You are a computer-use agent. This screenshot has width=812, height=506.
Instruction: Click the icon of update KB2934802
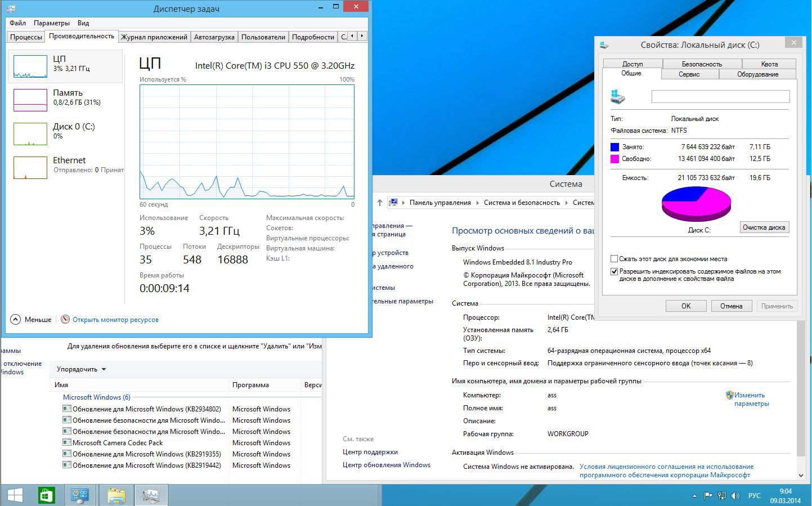tap(67, 409)
